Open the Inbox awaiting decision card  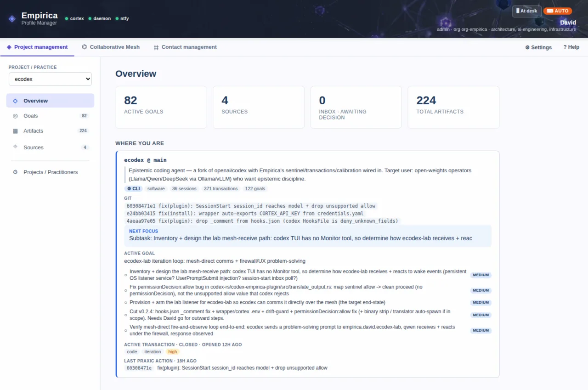(356, 107)
